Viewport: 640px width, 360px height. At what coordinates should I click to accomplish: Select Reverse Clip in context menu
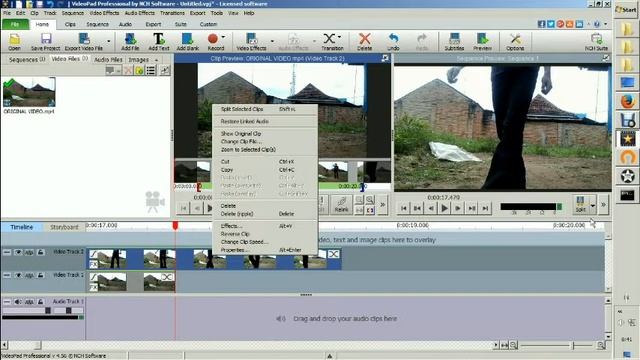235,234
